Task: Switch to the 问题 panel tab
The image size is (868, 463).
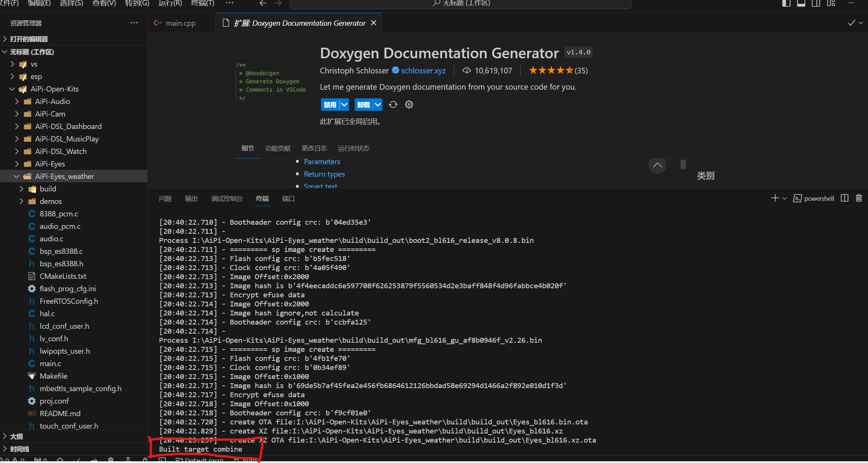Action: point(165,199)
